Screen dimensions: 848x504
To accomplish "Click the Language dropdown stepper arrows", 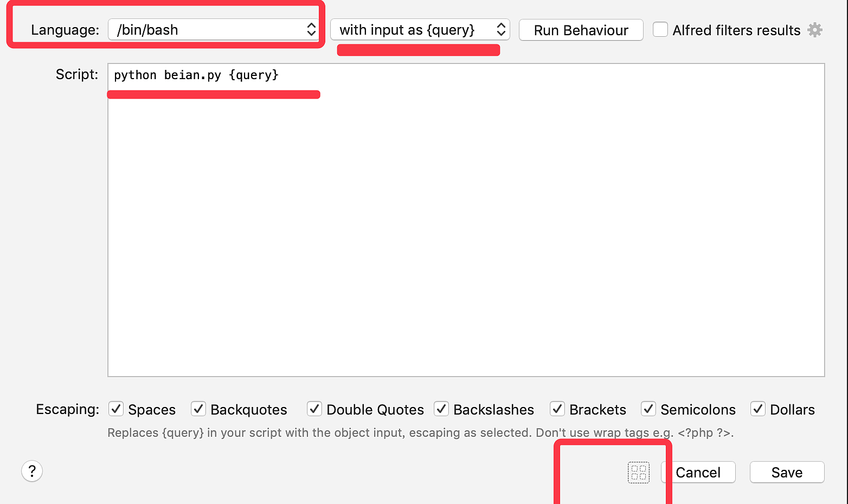I will 311,30.
